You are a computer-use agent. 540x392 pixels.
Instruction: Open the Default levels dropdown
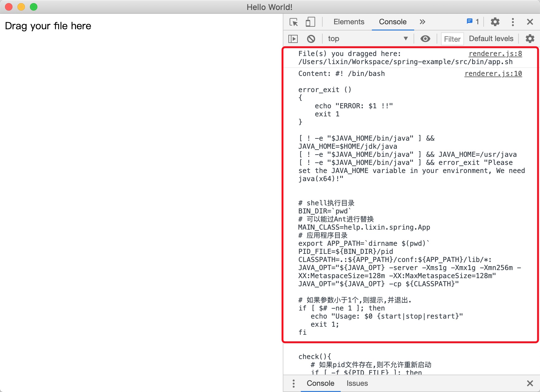pos(491,39)
